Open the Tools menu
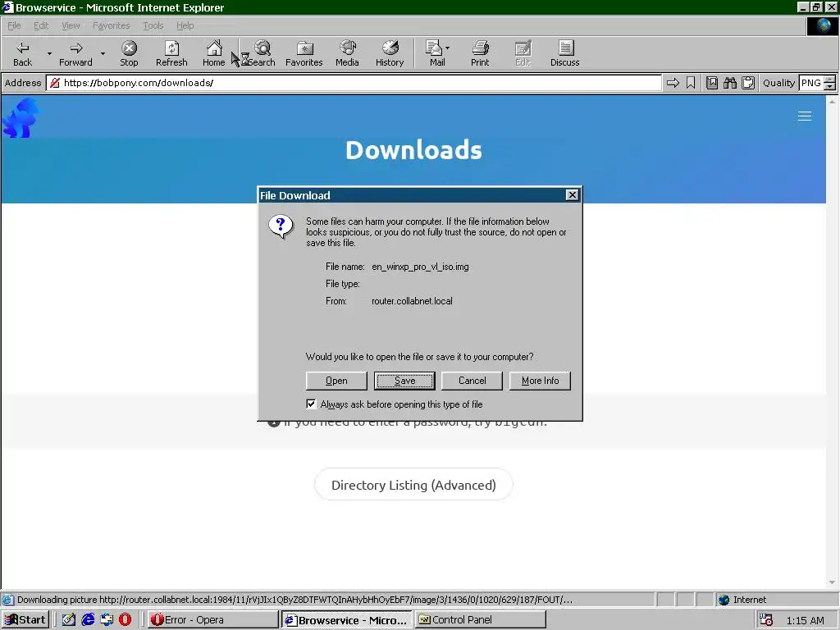 click(153, 25)
